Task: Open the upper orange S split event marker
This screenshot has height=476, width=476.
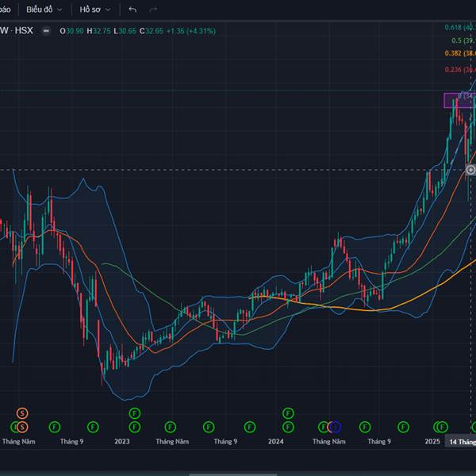Action: click(x=22, y=413)
